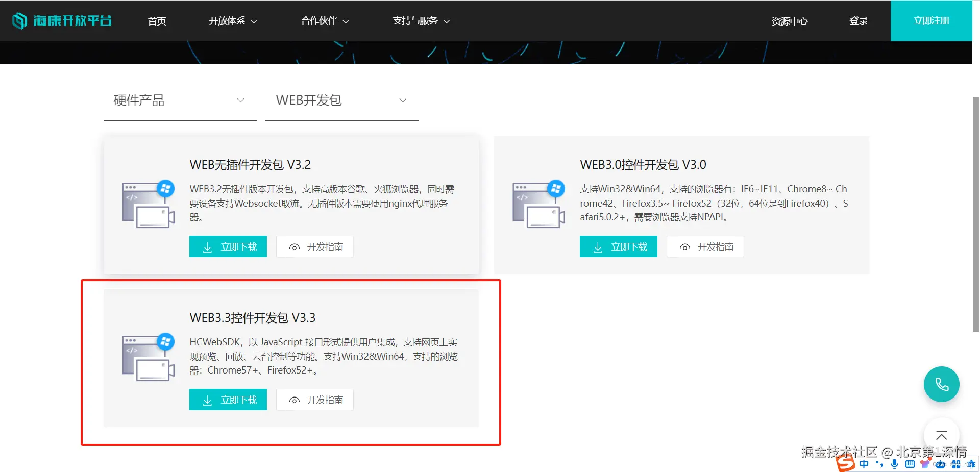Click the WEB3.0控件开发包 V3.0 product icon

tap(538, 204)
